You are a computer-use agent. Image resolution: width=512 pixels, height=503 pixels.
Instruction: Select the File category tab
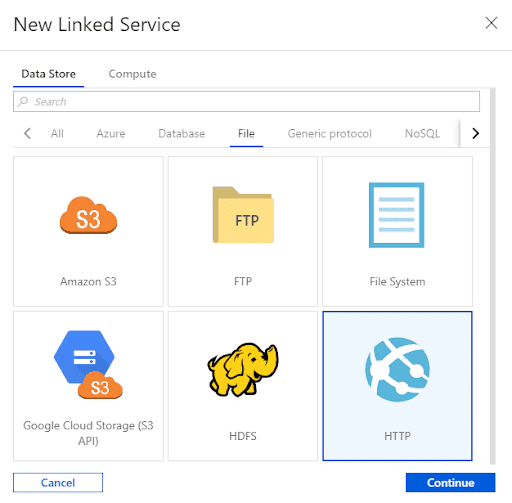point(246,134)
